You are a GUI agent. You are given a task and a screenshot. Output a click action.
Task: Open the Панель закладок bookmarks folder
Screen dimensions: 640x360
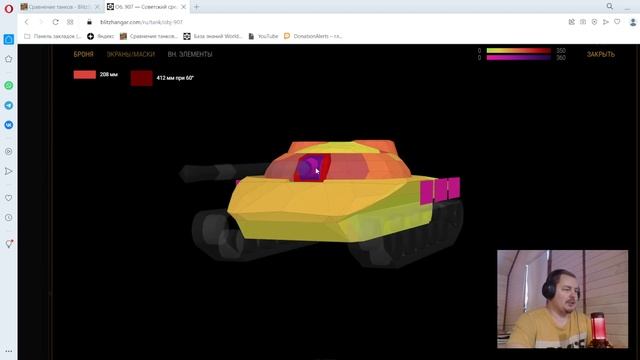(x=53, y=36)
